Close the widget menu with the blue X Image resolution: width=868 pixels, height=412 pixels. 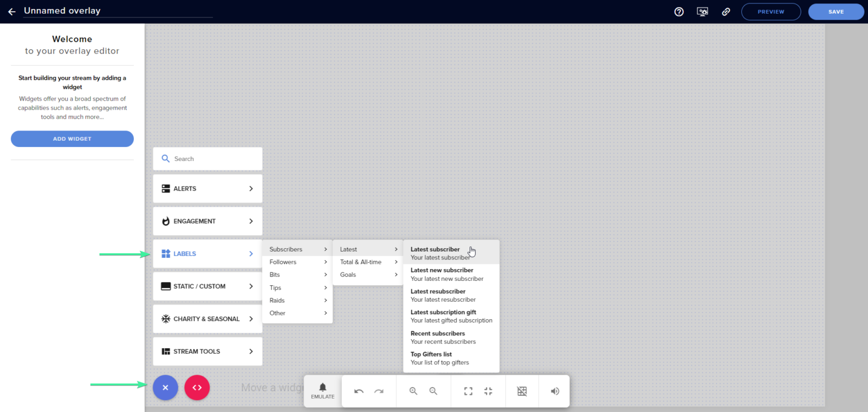(x=165, y=387)
